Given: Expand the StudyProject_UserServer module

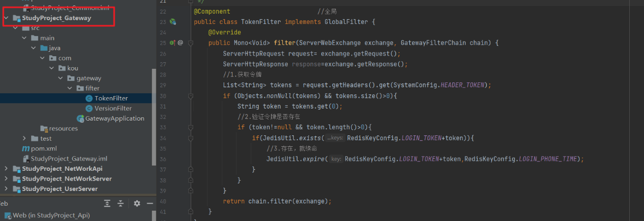Looking at the screenshot, I should (7, 189).
